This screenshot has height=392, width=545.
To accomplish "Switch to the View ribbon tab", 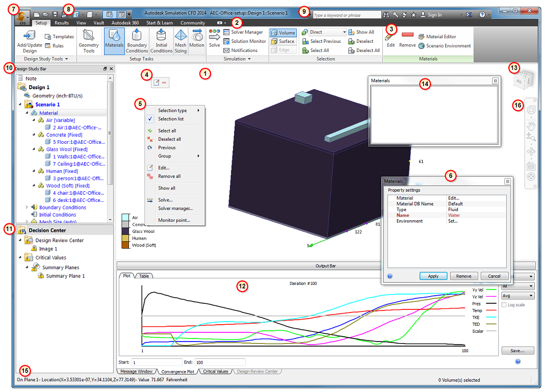I will point(81,23).
